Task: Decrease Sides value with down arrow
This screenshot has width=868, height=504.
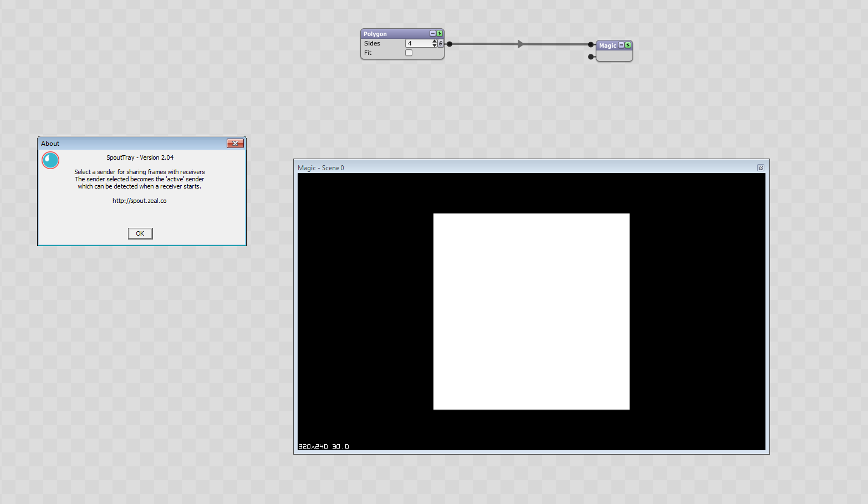Action: (x=435, y=45)
